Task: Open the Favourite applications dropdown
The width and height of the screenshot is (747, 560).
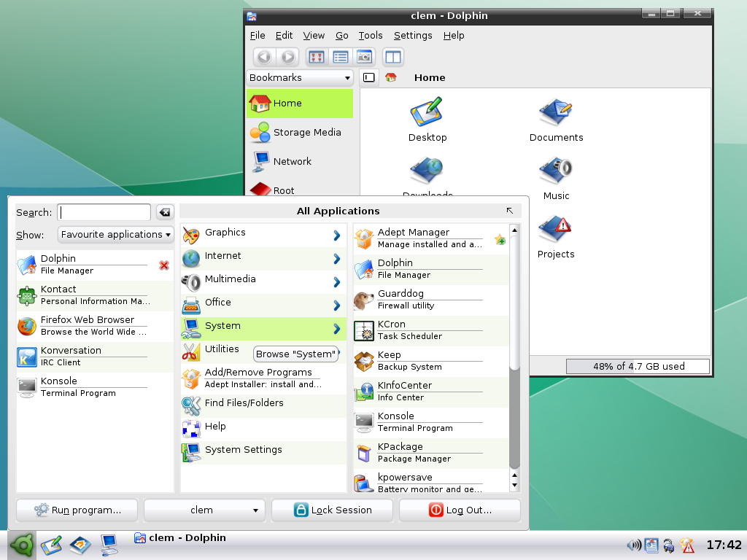Action: (115, 235)
